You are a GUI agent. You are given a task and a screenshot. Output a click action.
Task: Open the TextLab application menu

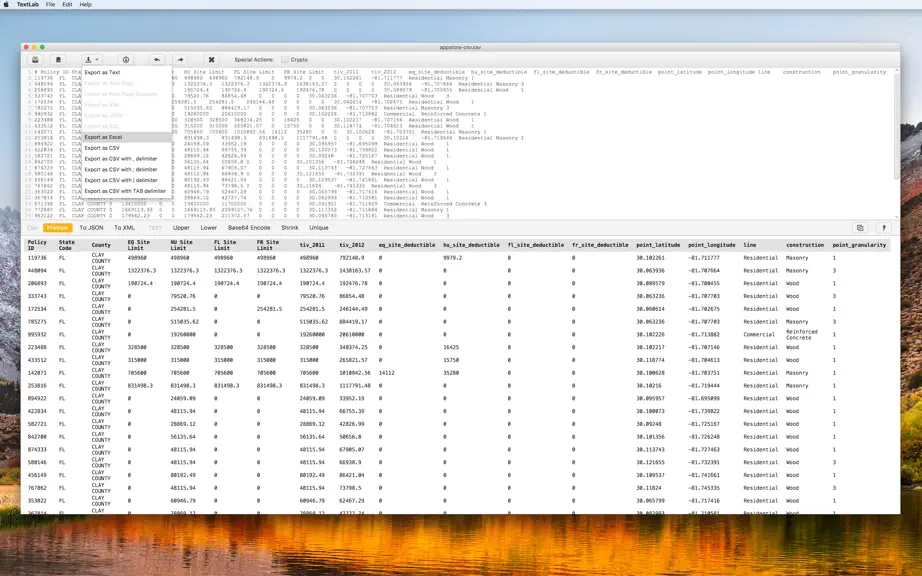point(28,4)
